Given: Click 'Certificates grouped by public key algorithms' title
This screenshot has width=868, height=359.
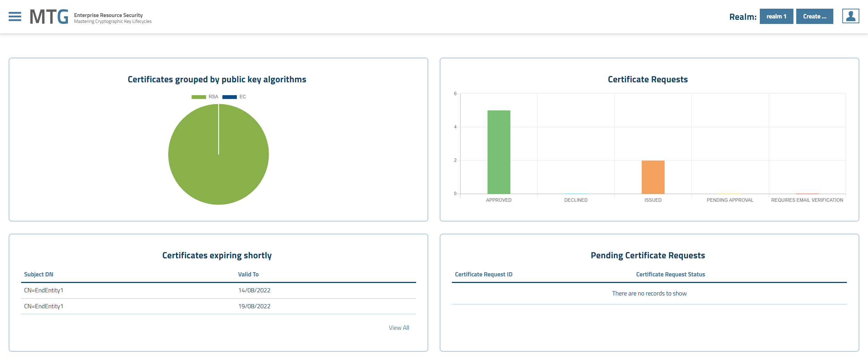Looking at the screenshot, I should pyautogui.click(x=217, y=80).
